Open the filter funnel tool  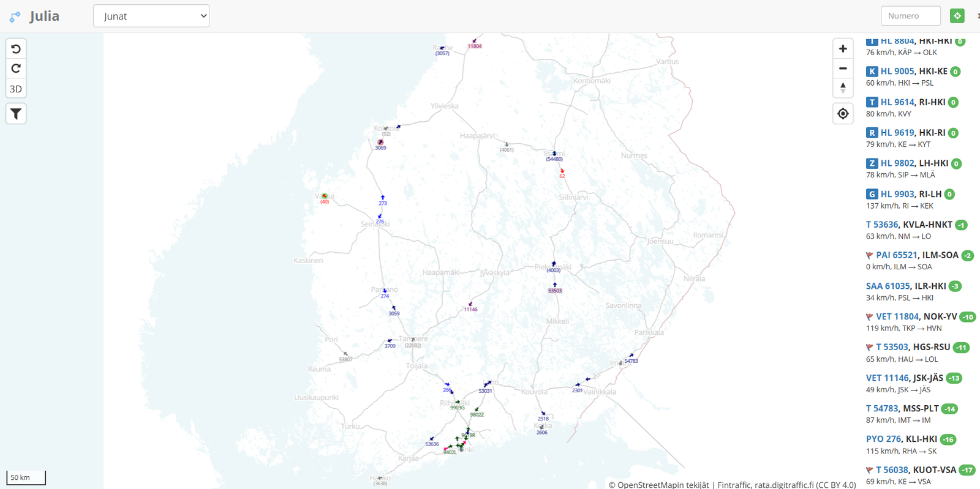(x=16, y=114)
